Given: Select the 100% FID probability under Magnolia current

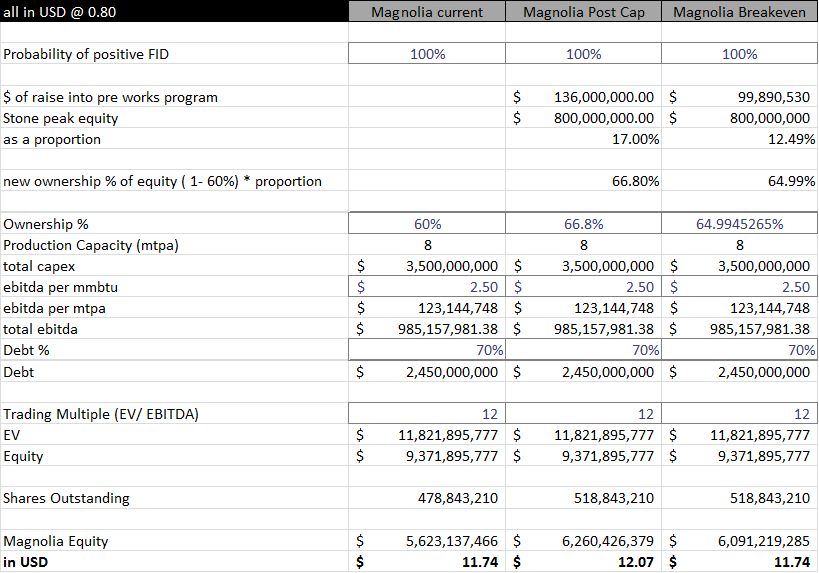Looking at the screenshot, I should pyautogui.click(x=427, y=54).
